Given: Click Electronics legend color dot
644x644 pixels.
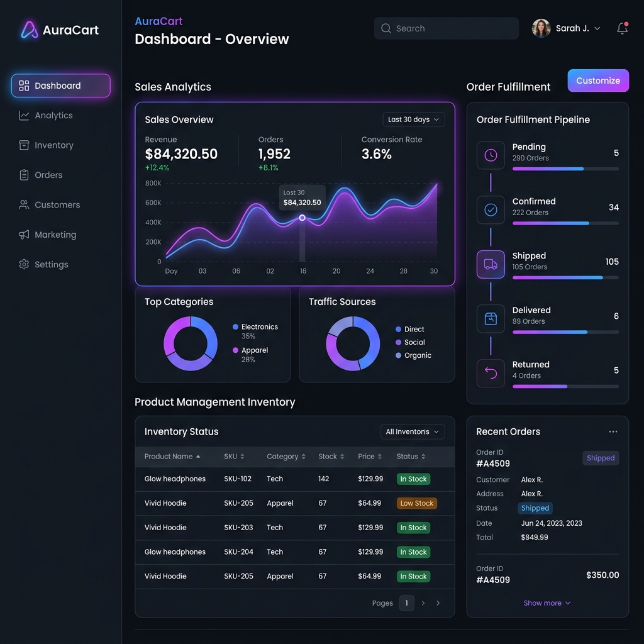Looking at the screenshot, I should tap(235, 327).
